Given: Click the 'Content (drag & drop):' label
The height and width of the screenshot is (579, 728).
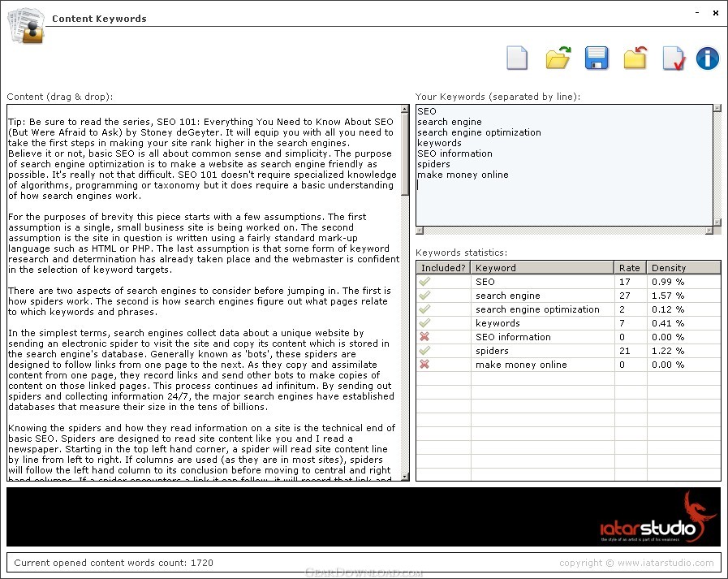Looking at the screenshot, I should coord(59,97).
